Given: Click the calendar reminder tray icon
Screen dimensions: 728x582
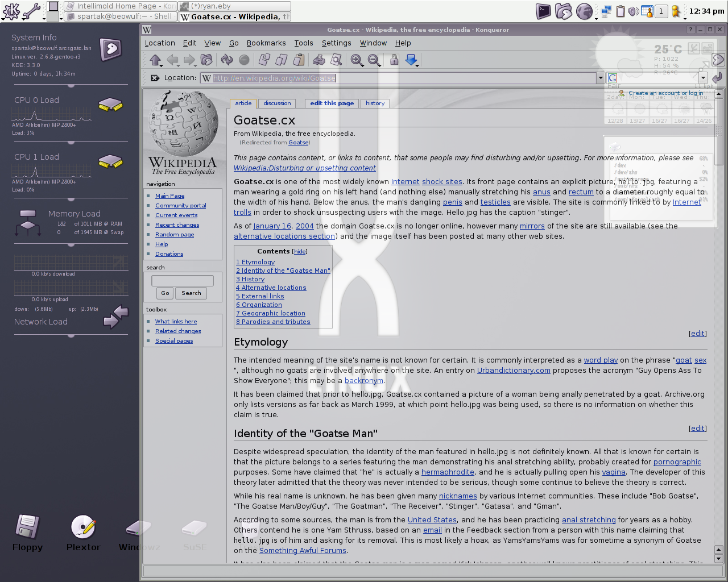Looking at the screenshot, I should [x=647, y=11].
